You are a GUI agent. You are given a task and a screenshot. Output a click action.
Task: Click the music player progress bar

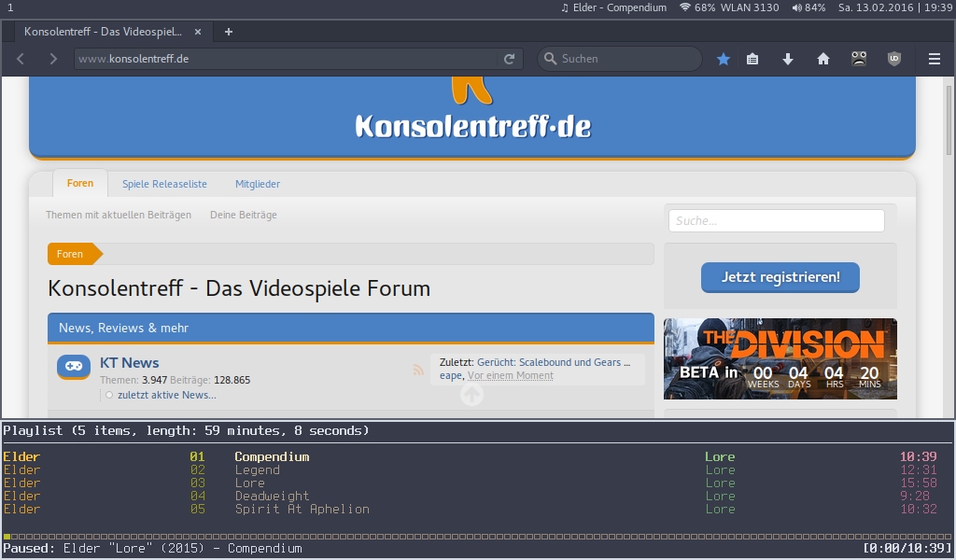click(477, 537)
